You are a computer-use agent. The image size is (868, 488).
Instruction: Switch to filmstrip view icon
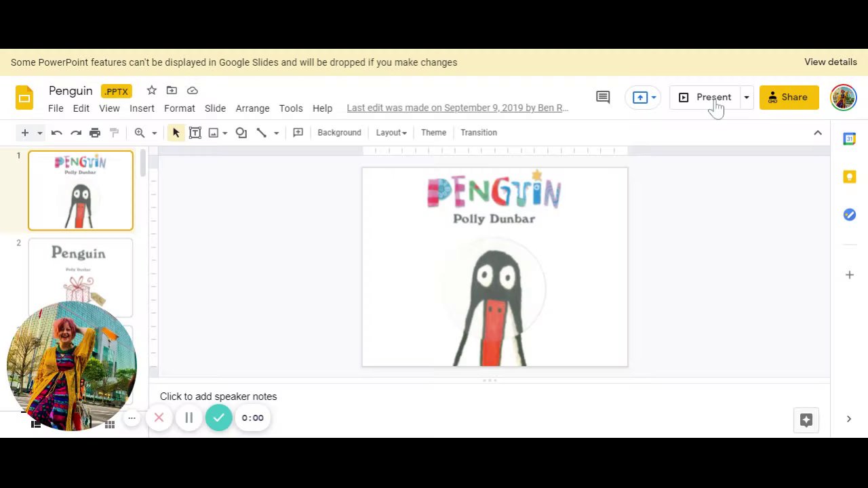[x=36, y=425]
